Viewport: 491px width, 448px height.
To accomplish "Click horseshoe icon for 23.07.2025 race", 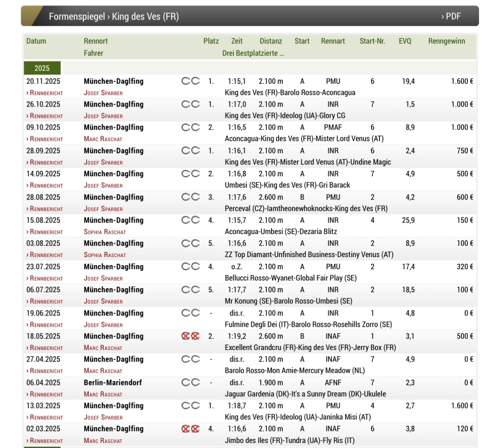I will pos(190,266).
